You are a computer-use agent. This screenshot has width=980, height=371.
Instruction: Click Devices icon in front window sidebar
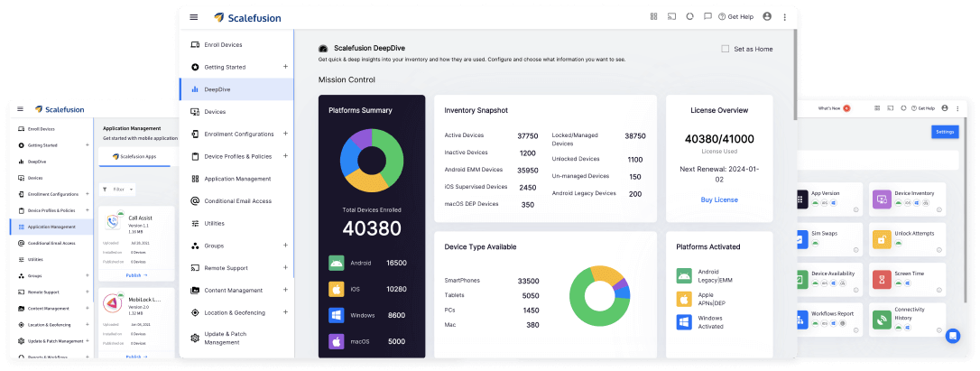click(x=195, y=111)
